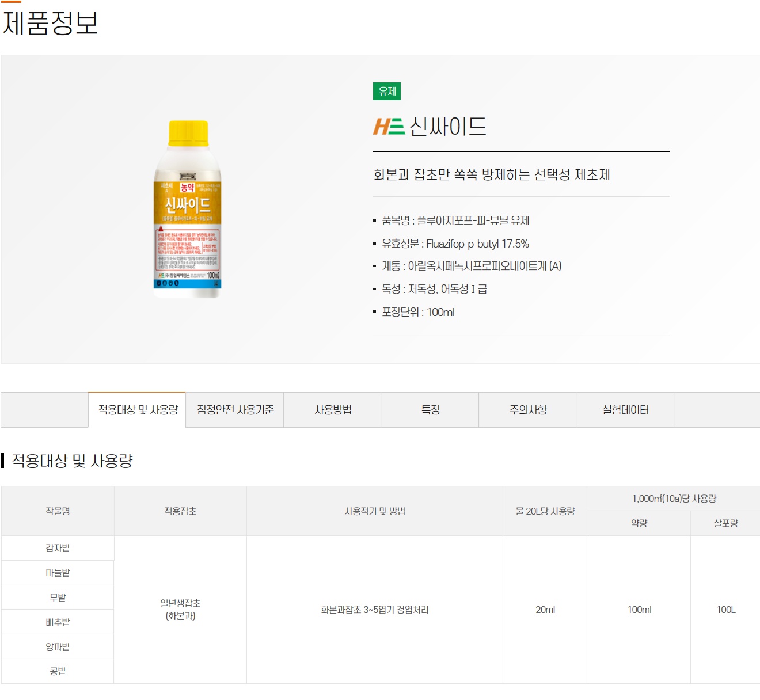The width and height of the screenshot is (760, 700).
Task: Click the green 유제 badge
Action: (x=387, y=91)
